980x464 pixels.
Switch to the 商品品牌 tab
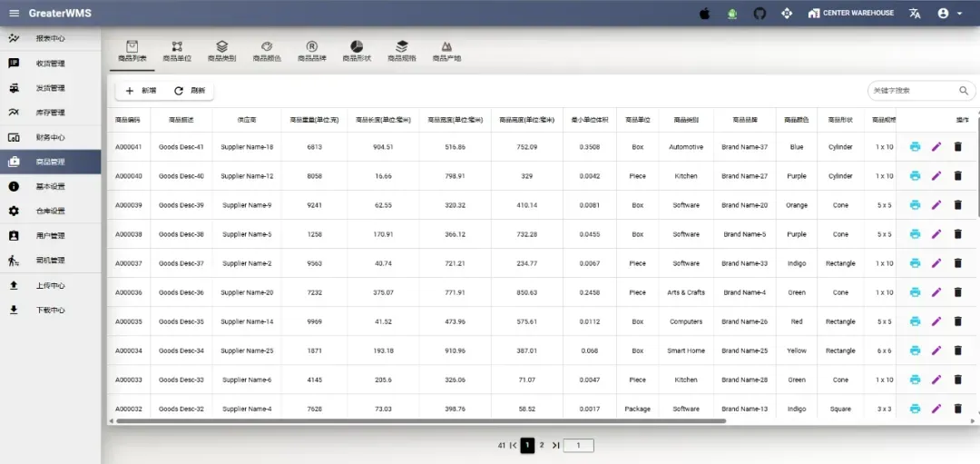click(x=311, y=52)
